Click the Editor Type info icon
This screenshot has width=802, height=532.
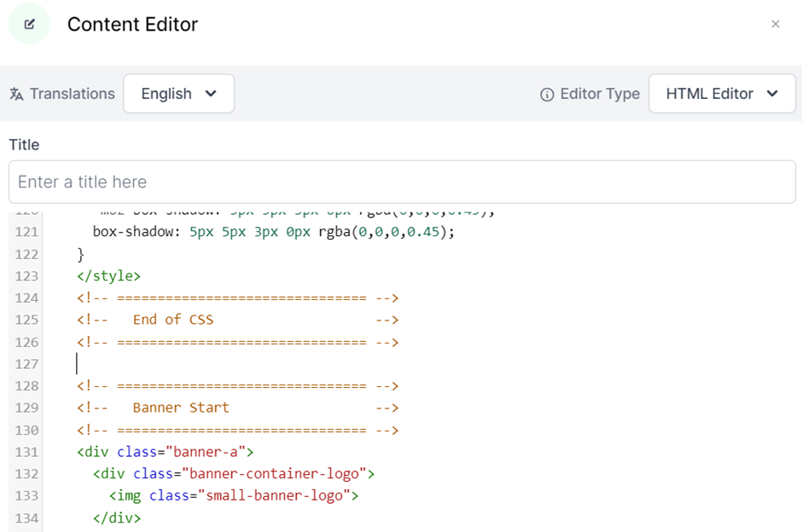click(x=547, y=95)
